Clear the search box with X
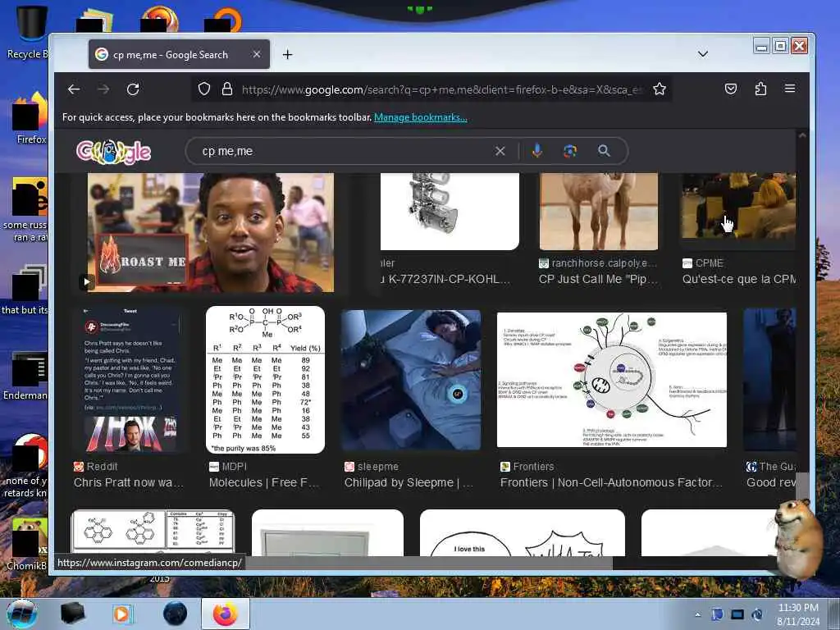Viewport: 840px width, 630px height. (500, 151)
